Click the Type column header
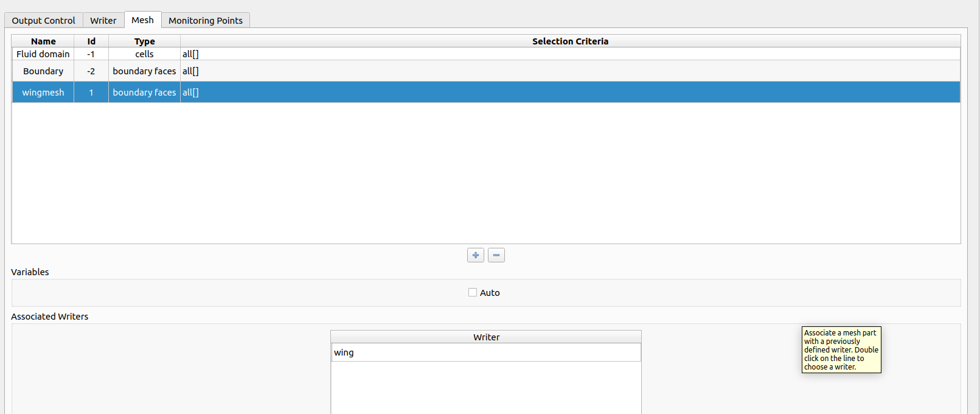This screenshot has height=414, width=980. (144, 41)
